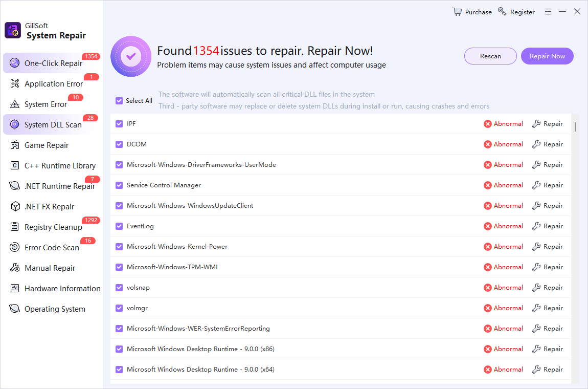The width and height of the screenshot is (588, 389).
Task: Click the Operating System planet icon
Action: [x=15, y=309]
